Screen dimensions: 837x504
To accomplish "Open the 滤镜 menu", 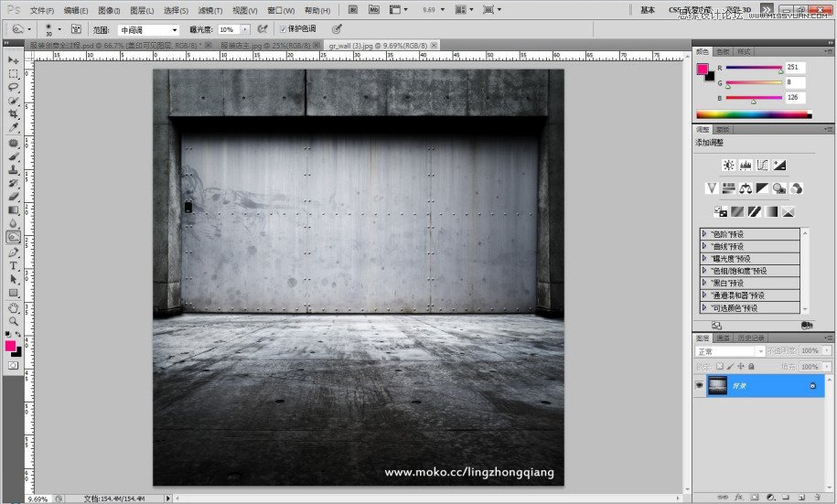I will click(209, 10).
